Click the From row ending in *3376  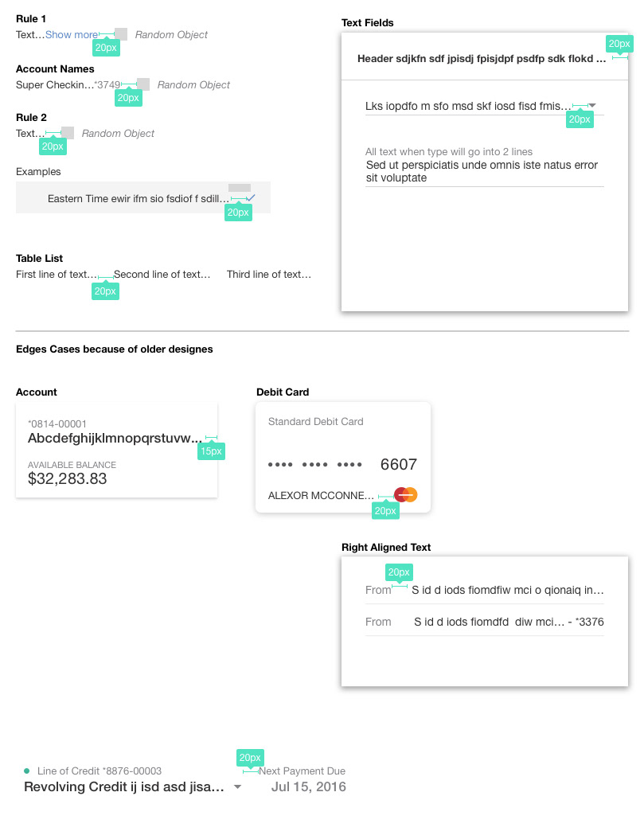point(484,622)
